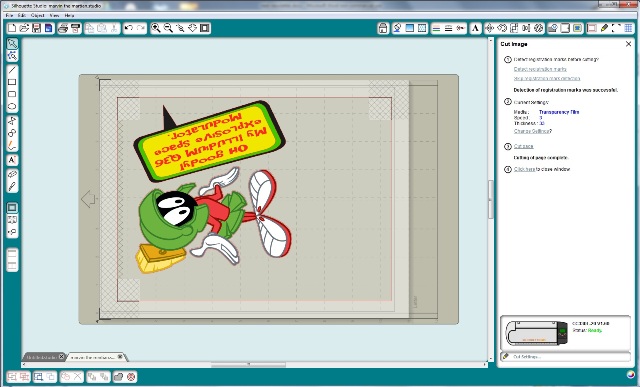The height and width of the screenshot is (387, 640).
Task: Select the Eraser tool
Action: pyautogui.click(x=12, y=174)
